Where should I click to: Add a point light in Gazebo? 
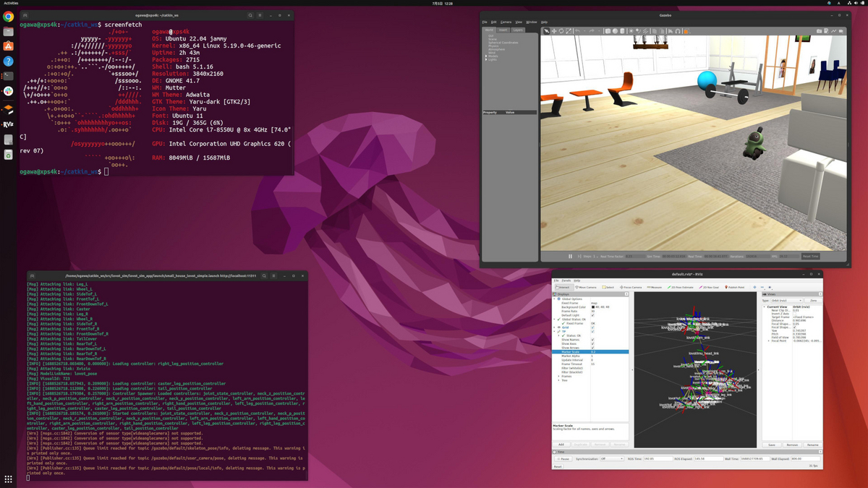pyautogui.click(x=631, y=31)
